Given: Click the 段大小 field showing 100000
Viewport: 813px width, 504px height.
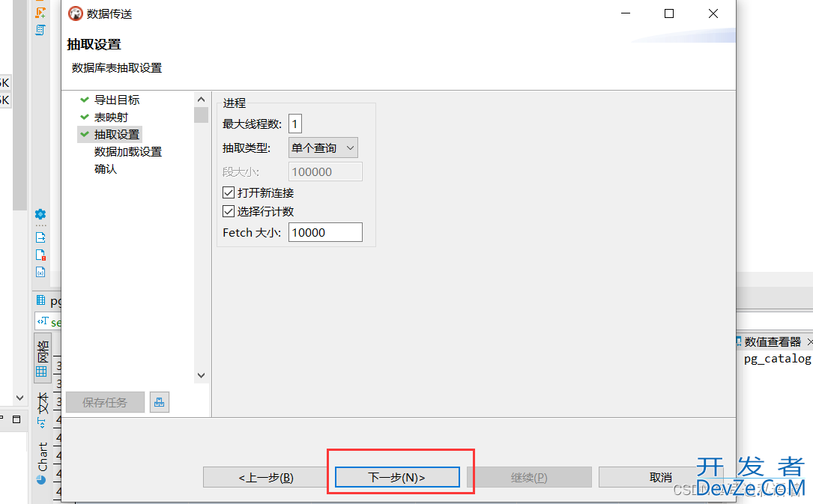Looking at the screenshot, I should pos(325,172).
